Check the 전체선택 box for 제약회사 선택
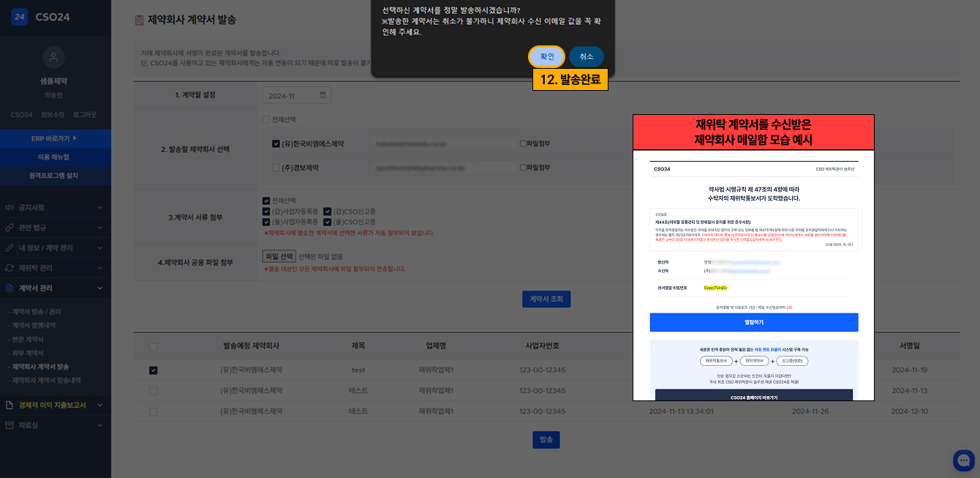Viewport: 980px width, 478px height. click(266, 119)
